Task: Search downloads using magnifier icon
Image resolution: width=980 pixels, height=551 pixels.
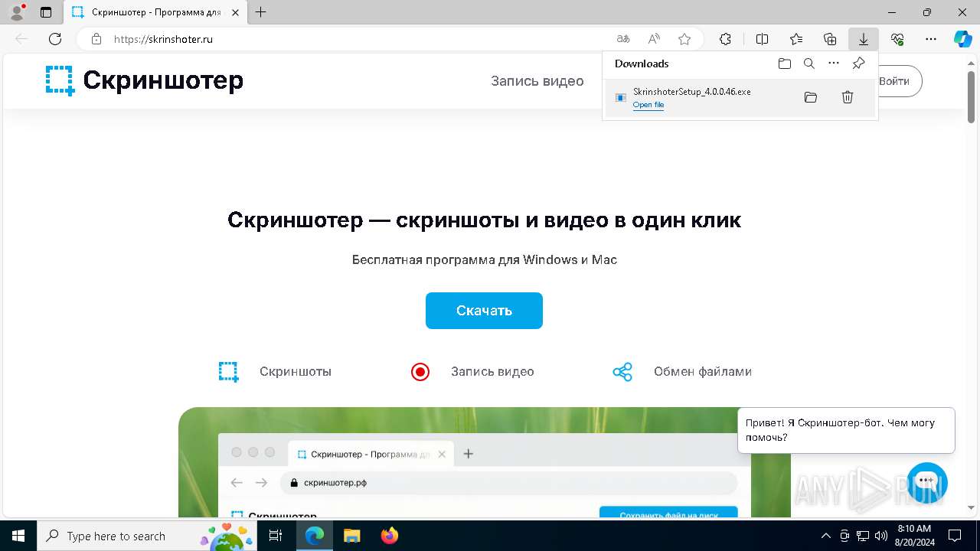Action: (x=809, y=64)
